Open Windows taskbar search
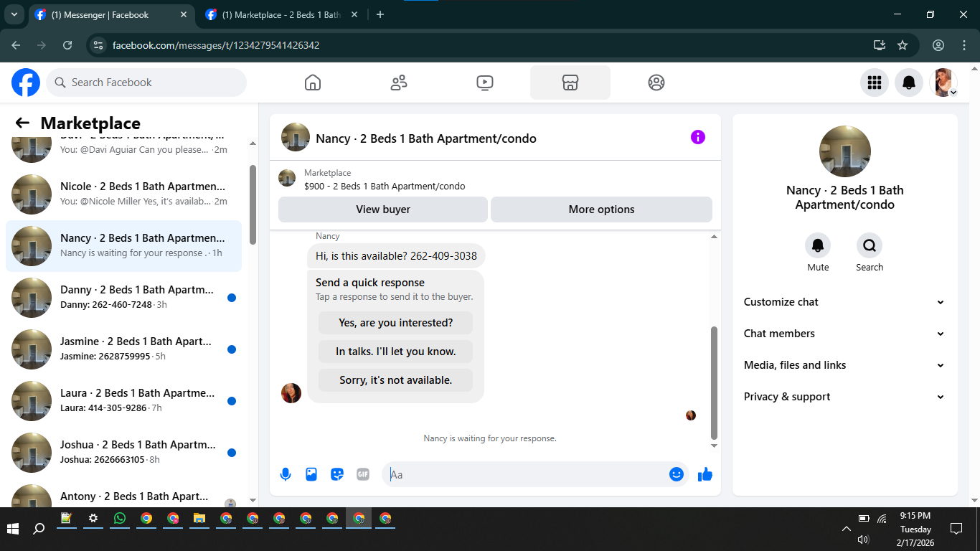980x551 pixels. (x=39, y=529)
